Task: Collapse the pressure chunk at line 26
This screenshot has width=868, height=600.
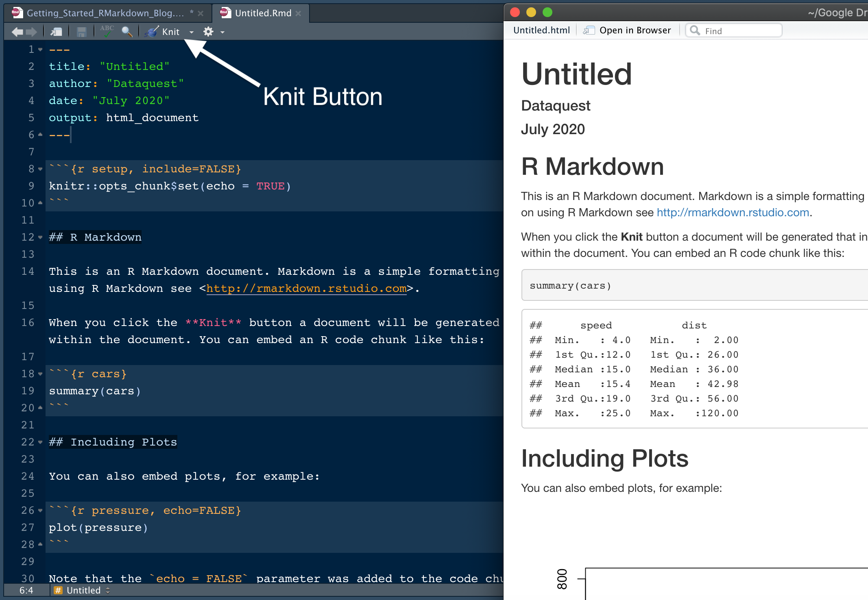Action: pos(40,511)
